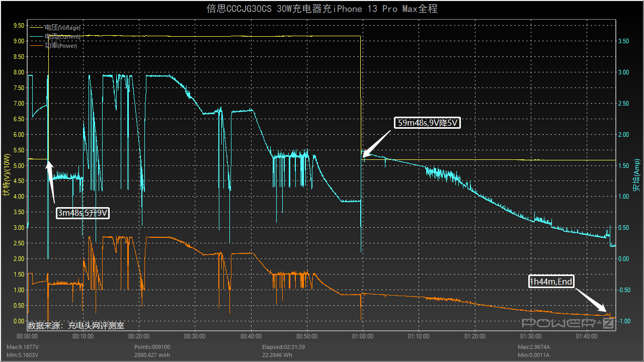Click the 00:00:00 time axis label
The image size is (644, 362).
pos(28,336)
